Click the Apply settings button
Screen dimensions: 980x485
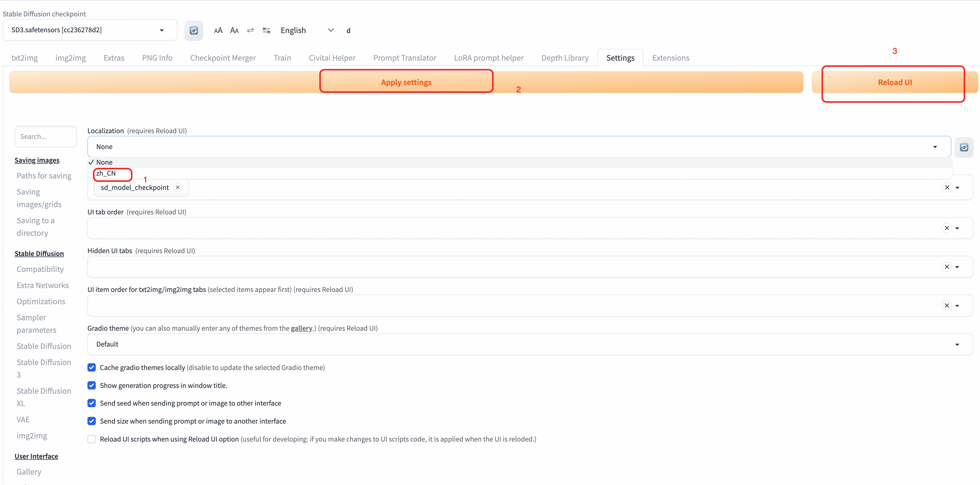pyautogui.click(x=406, y=82)
